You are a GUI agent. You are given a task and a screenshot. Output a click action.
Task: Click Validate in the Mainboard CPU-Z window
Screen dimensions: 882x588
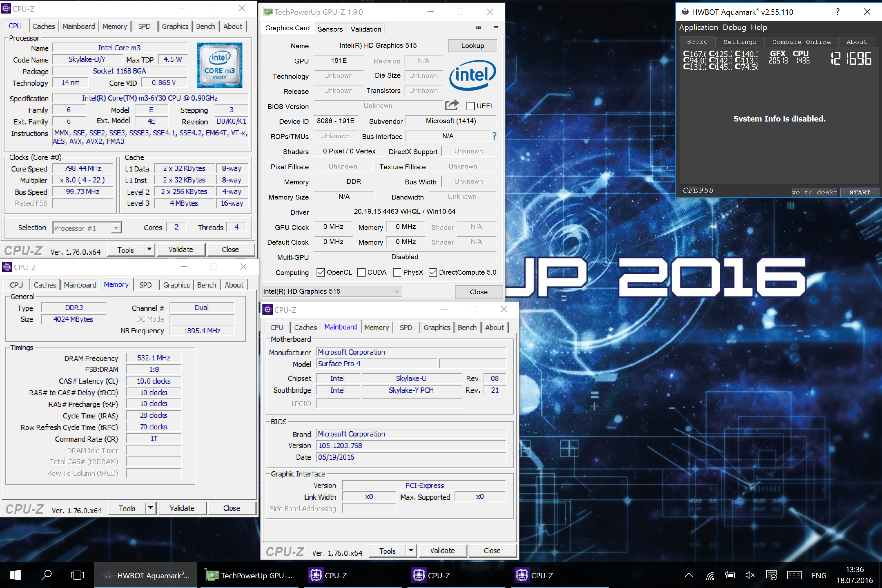click(x=443, y=551)
